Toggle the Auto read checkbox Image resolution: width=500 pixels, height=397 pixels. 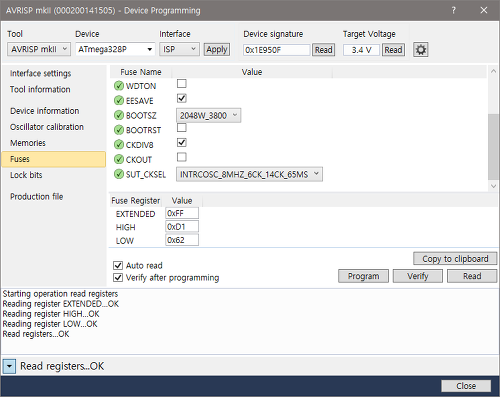coord(118,265)
